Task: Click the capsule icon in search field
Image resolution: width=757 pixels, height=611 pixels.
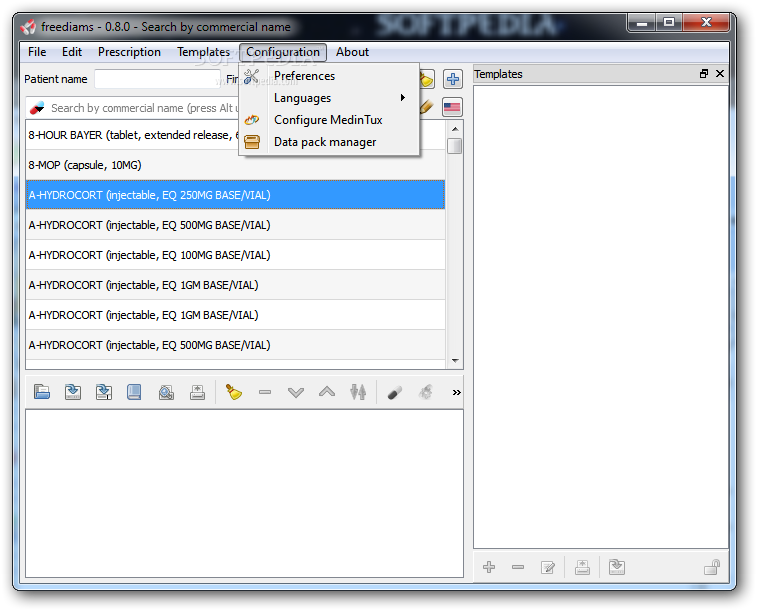Action: (x=37, y=108)
